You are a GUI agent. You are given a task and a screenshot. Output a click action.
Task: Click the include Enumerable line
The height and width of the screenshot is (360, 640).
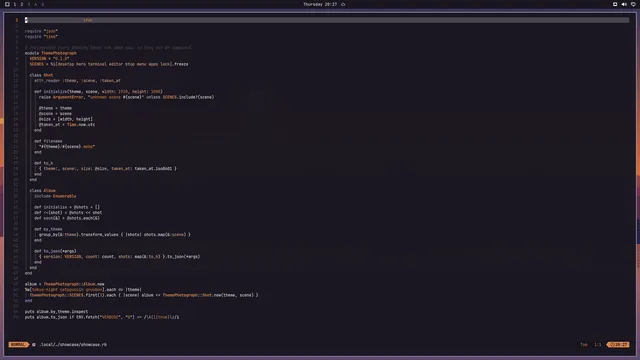tap(55, 196)
